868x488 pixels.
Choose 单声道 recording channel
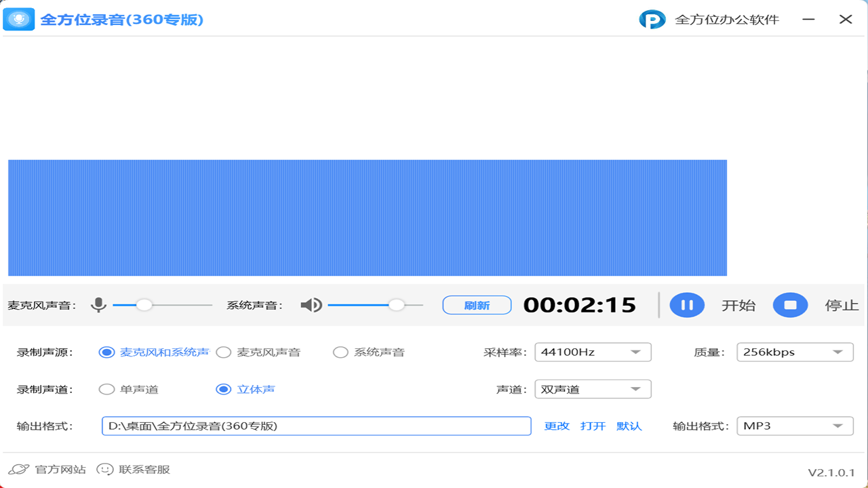(x=106, y=389)
